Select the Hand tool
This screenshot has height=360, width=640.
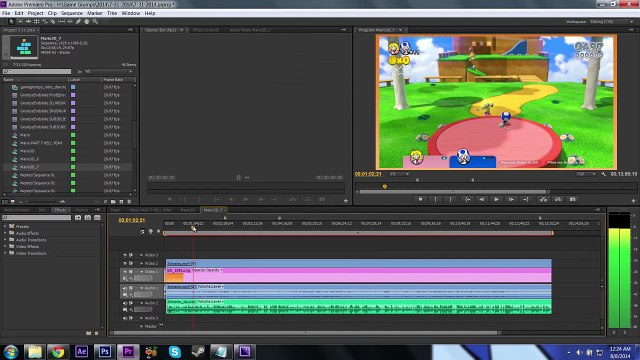coord(87,21)
